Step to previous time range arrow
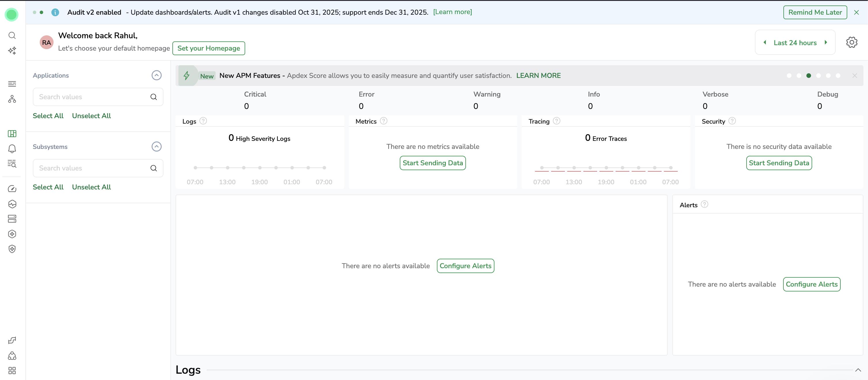The height and width of the screenshot is (380, 868). pyautogui.click(x=765, y=43)
